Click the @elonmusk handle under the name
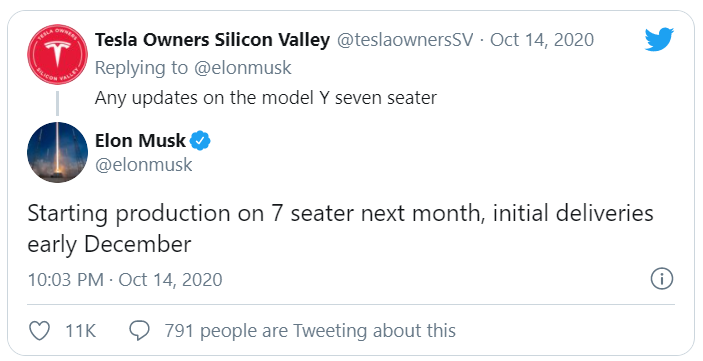The height and width of the screenshot is (361, 703). click(x=143, y=165)
